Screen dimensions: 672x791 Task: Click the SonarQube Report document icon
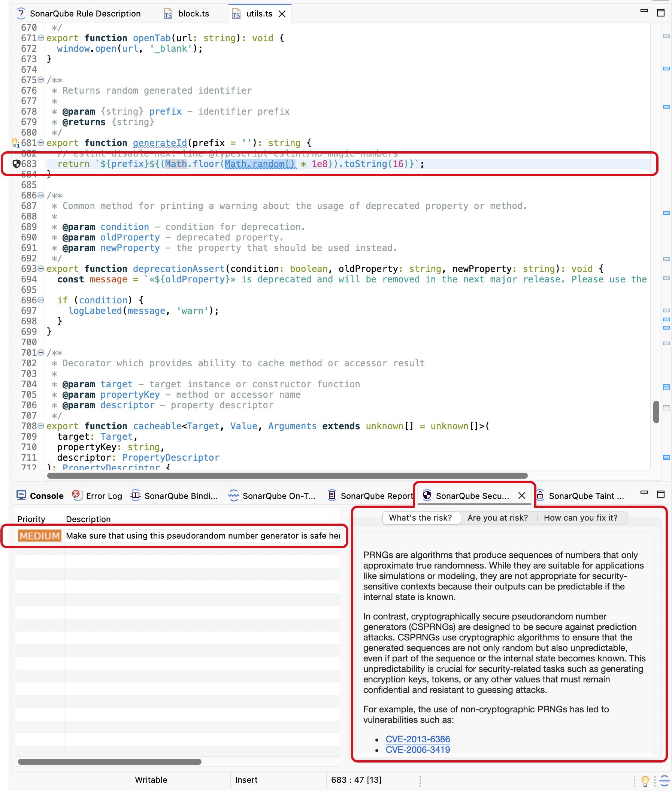[x=332, y=495]
